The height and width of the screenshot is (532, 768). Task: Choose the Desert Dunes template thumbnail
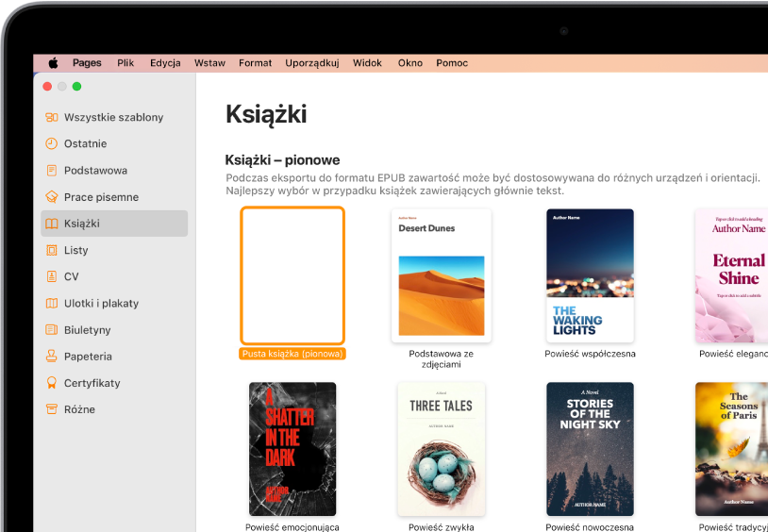click(x=442, y=275)
